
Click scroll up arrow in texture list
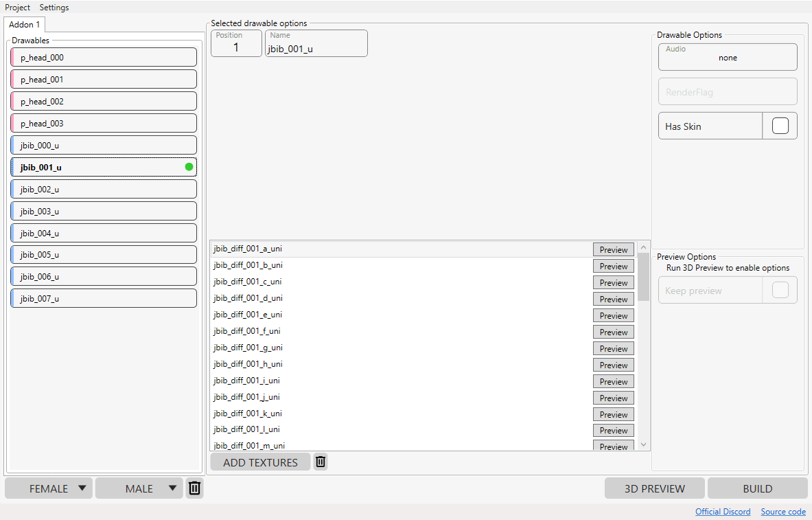(643, 248)
